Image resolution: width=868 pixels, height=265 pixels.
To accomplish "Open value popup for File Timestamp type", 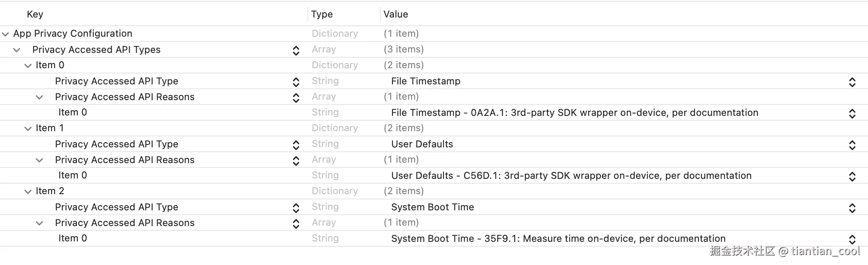I will (x=852, y=82).
